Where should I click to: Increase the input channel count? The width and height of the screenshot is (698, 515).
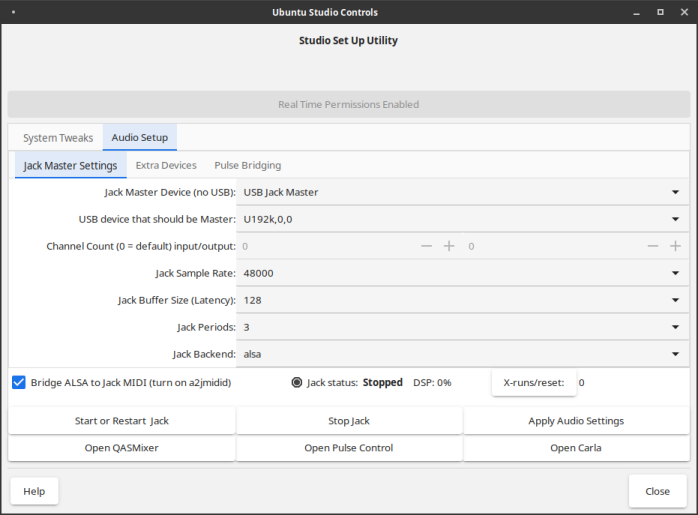pyautogui.click(x=449, y=246)
